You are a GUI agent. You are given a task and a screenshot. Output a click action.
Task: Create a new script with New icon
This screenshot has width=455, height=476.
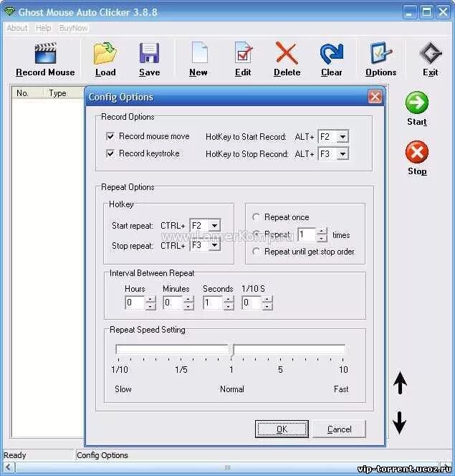pos(199,53)
